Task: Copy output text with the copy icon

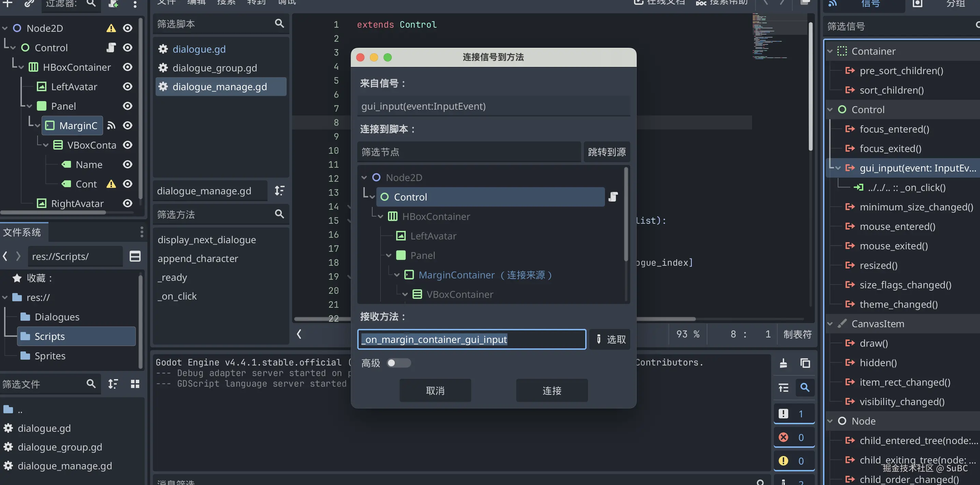Action: click(805, 363)
